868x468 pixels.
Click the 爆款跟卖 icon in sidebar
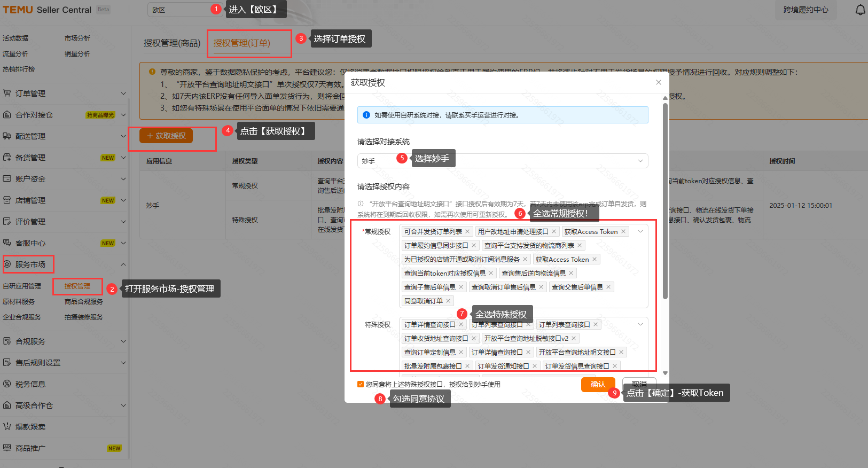pos(7,426)
